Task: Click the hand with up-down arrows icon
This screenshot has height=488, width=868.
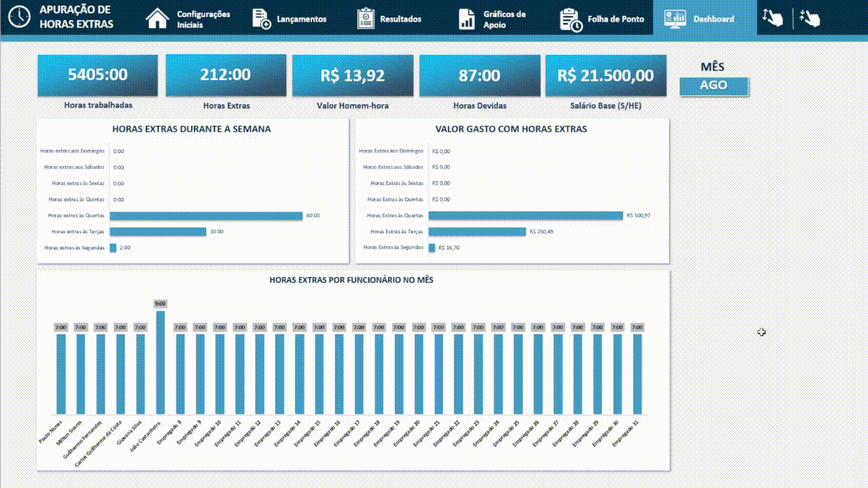Action: pos(772,18)
